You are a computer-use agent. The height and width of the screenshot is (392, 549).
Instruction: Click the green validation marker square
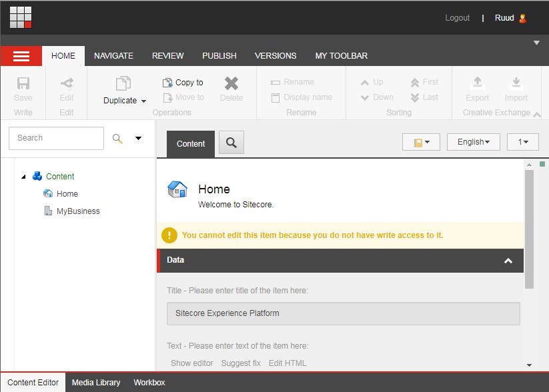coord(542,164)
